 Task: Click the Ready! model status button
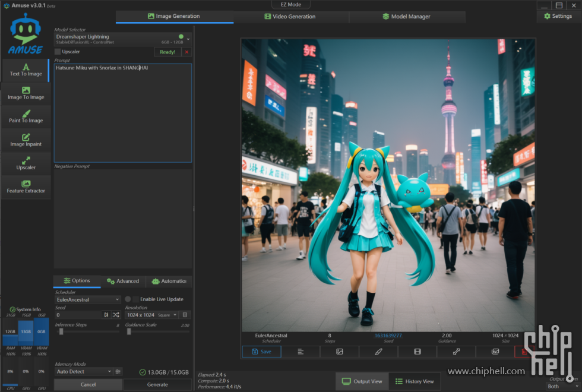click(167, 52)
